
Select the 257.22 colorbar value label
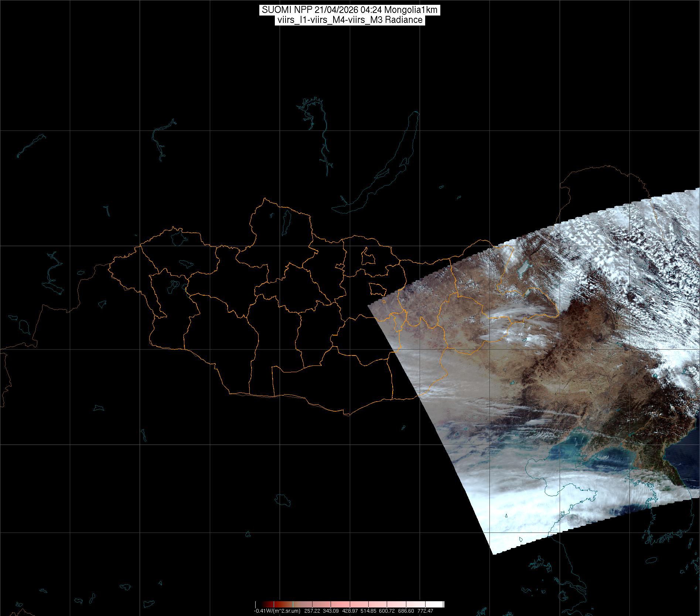(312, 611)
